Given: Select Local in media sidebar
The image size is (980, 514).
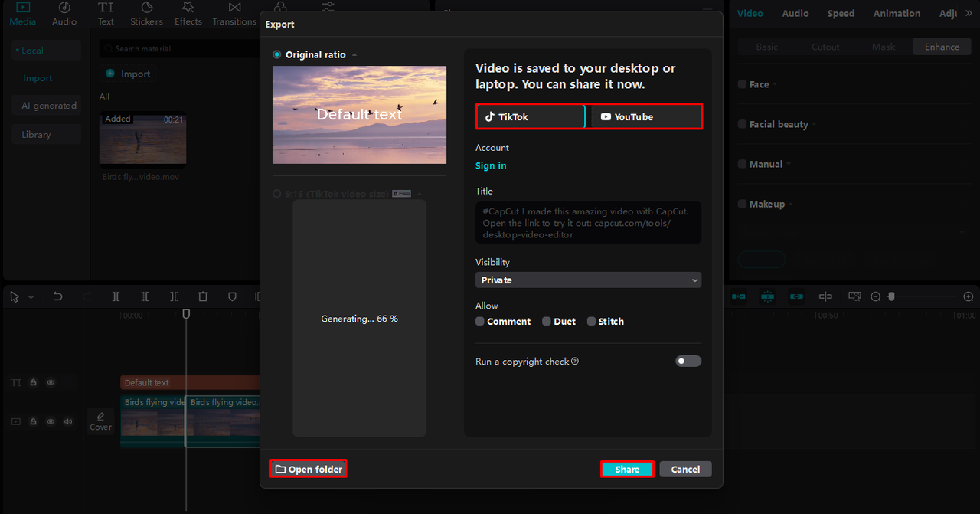Looking at the screenshot, I should tap(46, 51).
